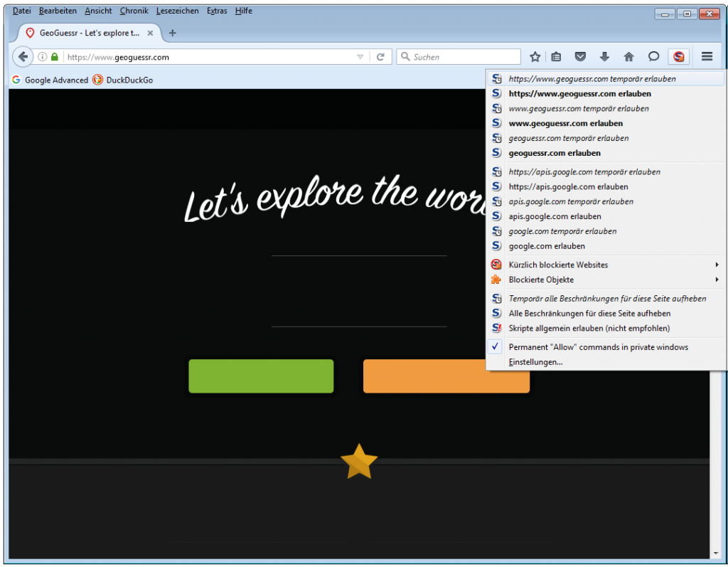
Task: Choose https://apis.google.com erlauben
Action: tap(606, 187)
